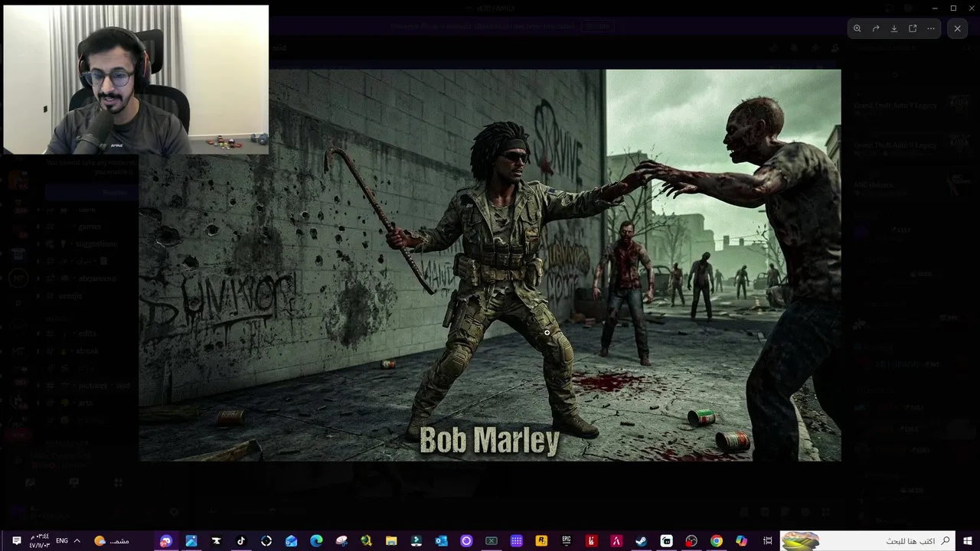
Task: Open the image in browser icon
Action: [x=913, y=28]
